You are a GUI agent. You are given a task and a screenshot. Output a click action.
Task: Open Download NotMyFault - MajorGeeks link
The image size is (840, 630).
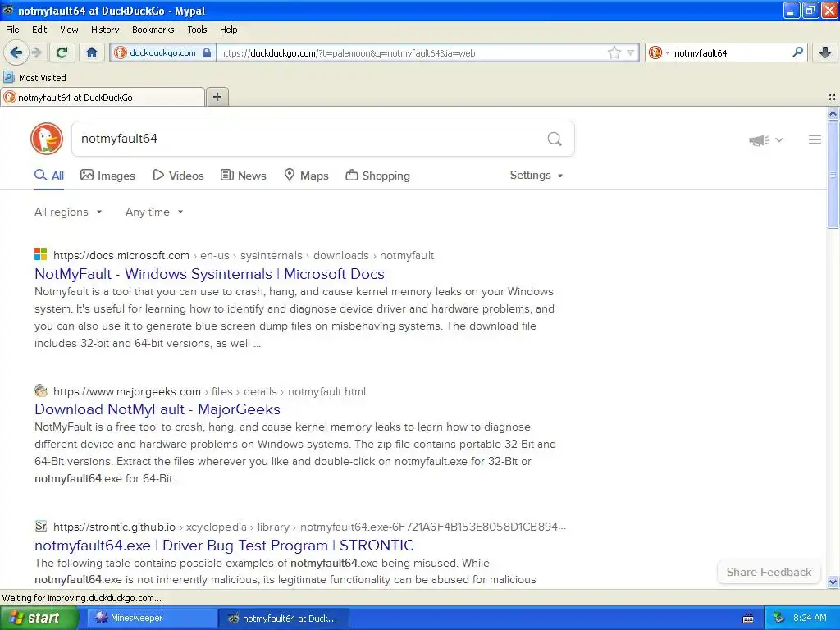157,409
